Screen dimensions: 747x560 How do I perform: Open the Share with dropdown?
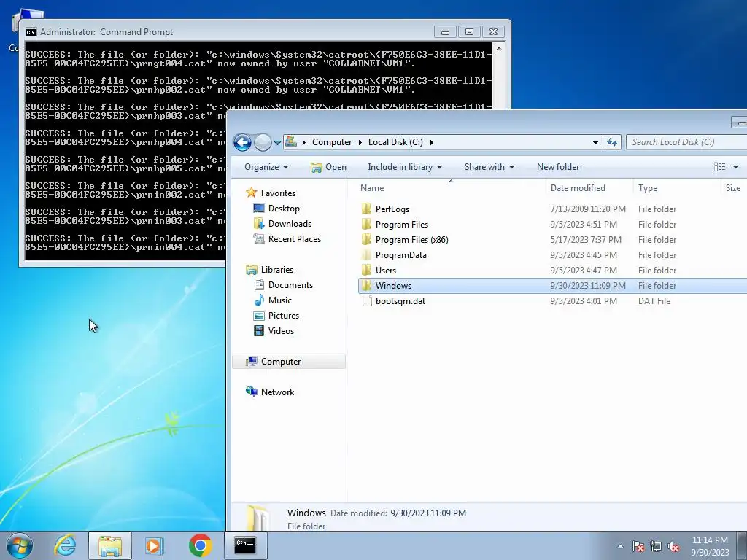tap(489, 167)
